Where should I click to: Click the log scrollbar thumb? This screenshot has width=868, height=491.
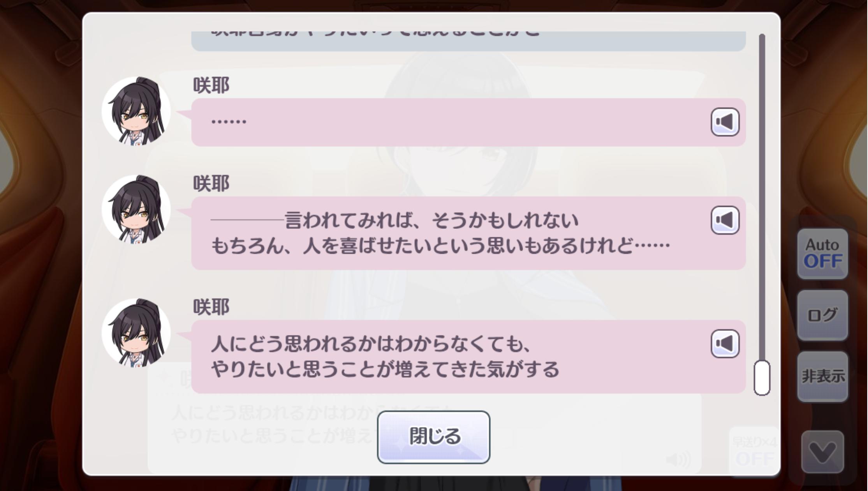click(x=762, y=378)
